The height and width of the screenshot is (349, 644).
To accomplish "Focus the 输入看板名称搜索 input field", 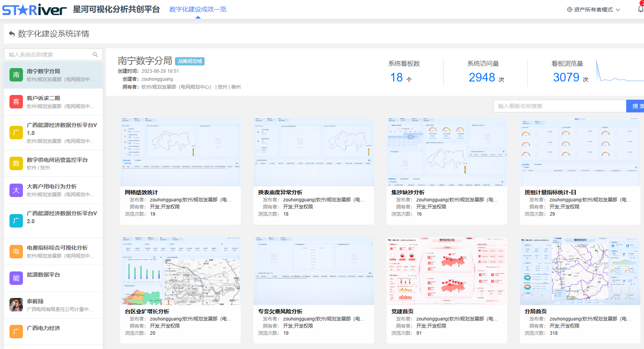I will [559, 106].
